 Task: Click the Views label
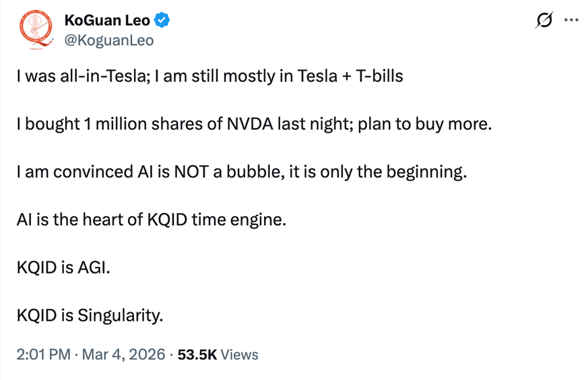(x=239, y=354)
